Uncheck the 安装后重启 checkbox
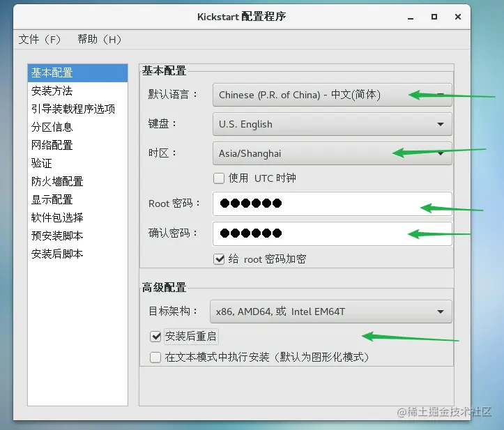This screenshot has height=430, width=504. tap(155, 337)
